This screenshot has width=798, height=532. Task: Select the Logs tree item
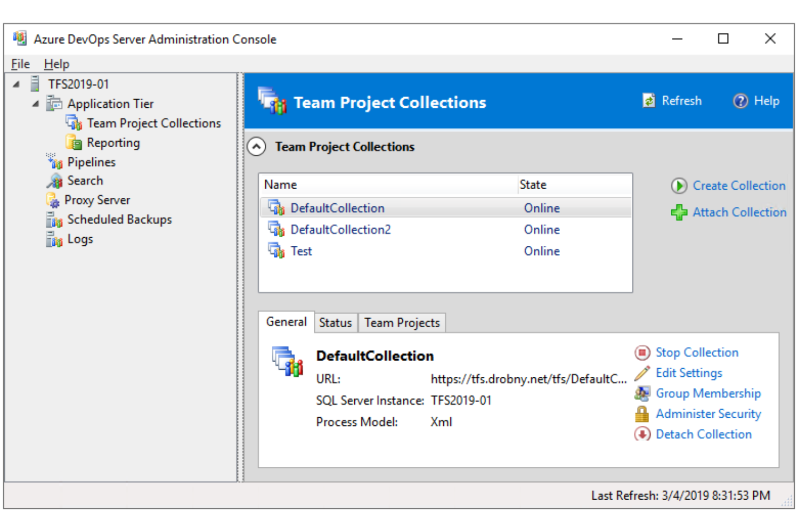pos(80,239)
